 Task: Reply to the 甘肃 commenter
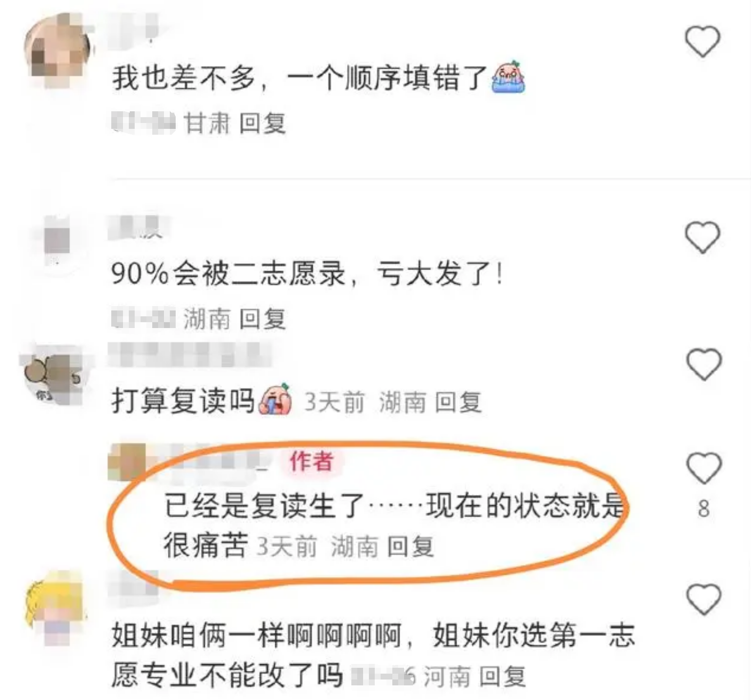pos(262,123)
